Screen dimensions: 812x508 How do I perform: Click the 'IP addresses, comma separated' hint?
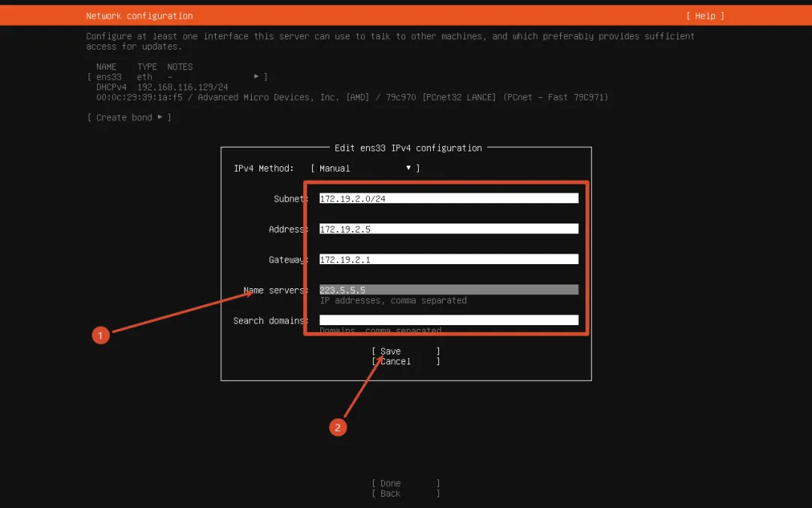click(393, 300)
